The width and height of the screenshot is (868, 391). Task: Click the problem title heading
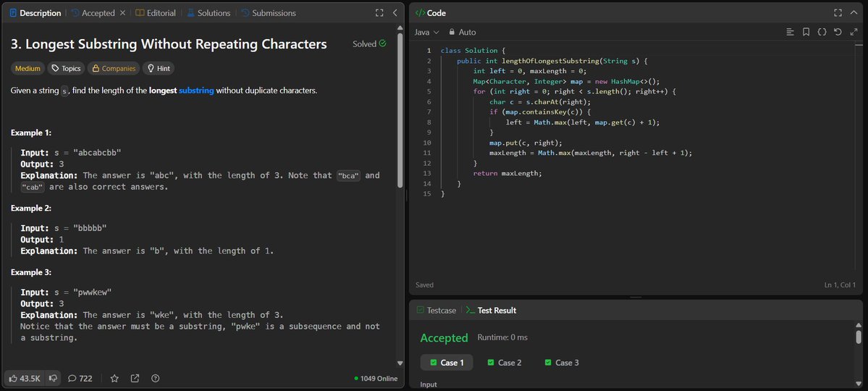tap(169, 43)
